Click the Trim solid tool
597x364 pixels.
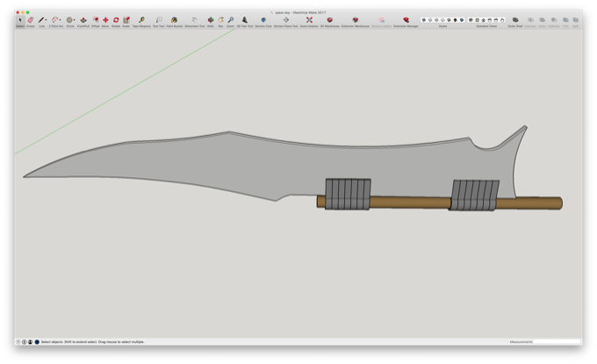[565, 20]
